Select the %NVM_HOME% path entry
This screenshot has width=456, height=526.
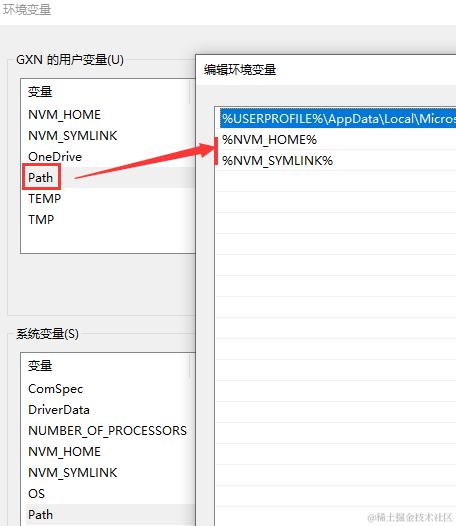tap(336, 140)
